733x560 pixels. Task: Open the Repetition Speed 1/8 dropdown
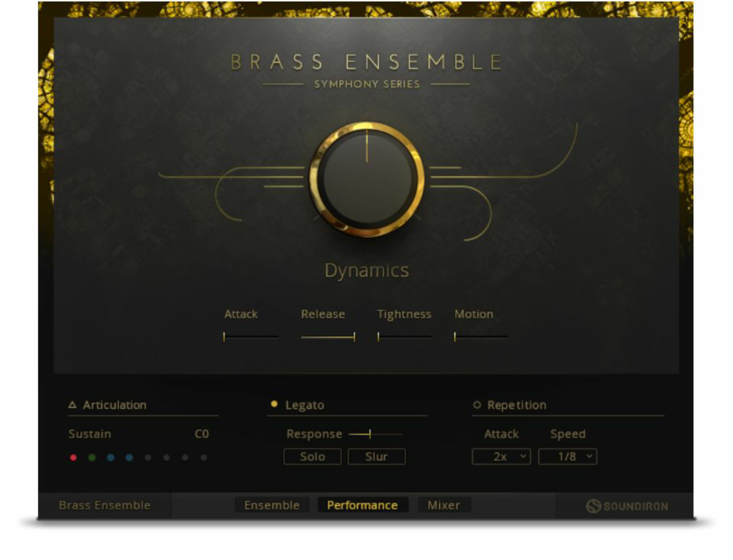(x=568, y=457)
